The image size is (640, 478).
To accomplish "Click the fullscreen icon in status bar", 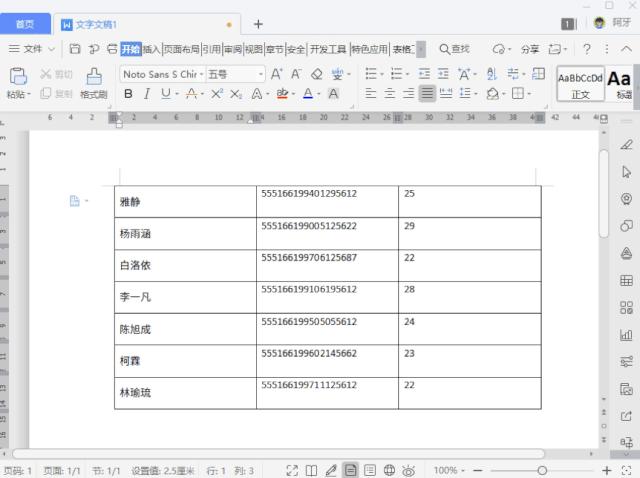I will tap(292, 470).
